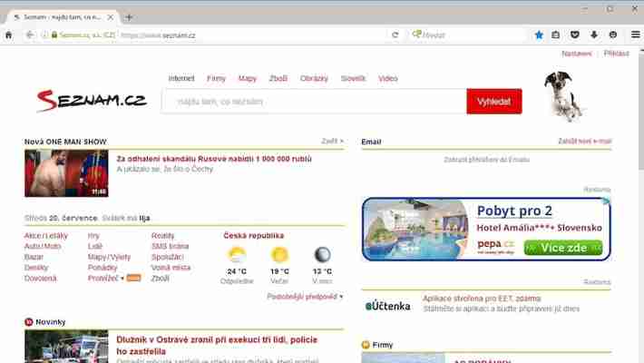Open the Auto/Moto link
The width and height of the screenshot is (644, 363).
click(x=43, y=246)
